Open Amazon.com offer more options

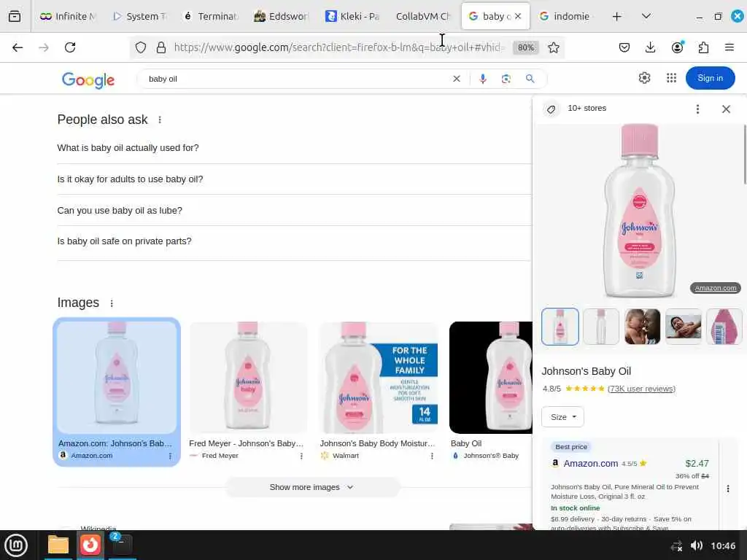[727, 489]
